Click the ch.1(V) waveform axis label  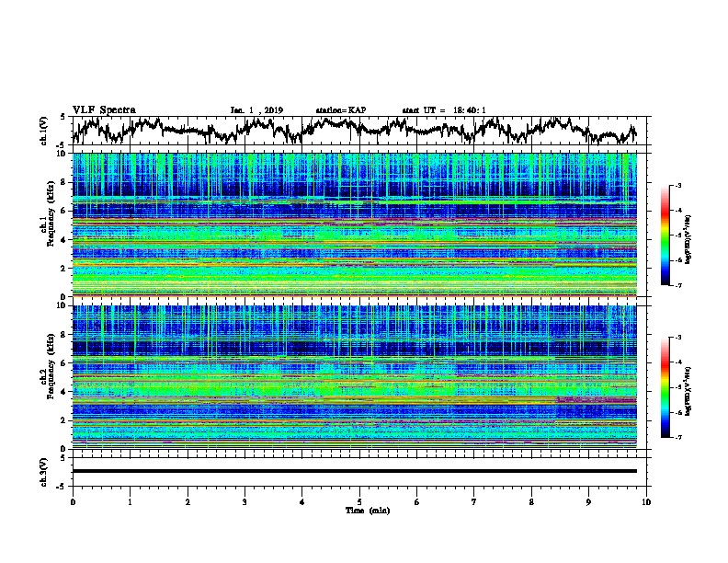[44, 131]
